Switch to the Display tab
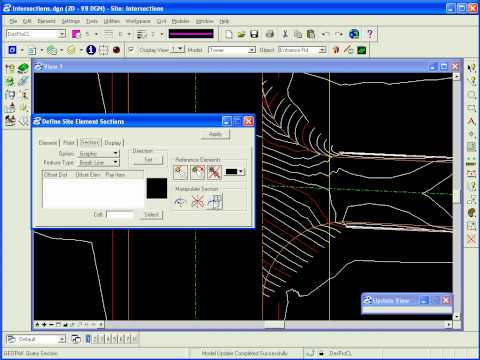This screenshot has width=480, height=360. (112, 143)
